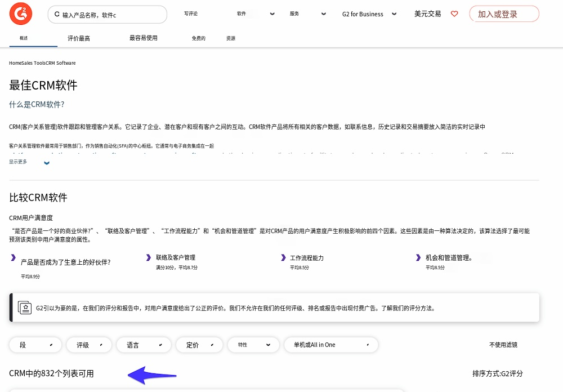Viewport: 563px width, 392px height.
Task: Change sorting via 排序方式:G2评分
Action: tap(498, 373)
